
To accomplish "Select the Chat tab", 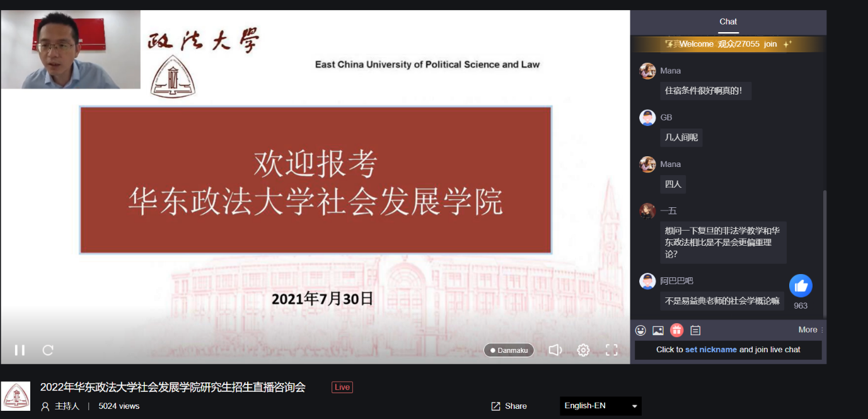I will coord(728,21).
